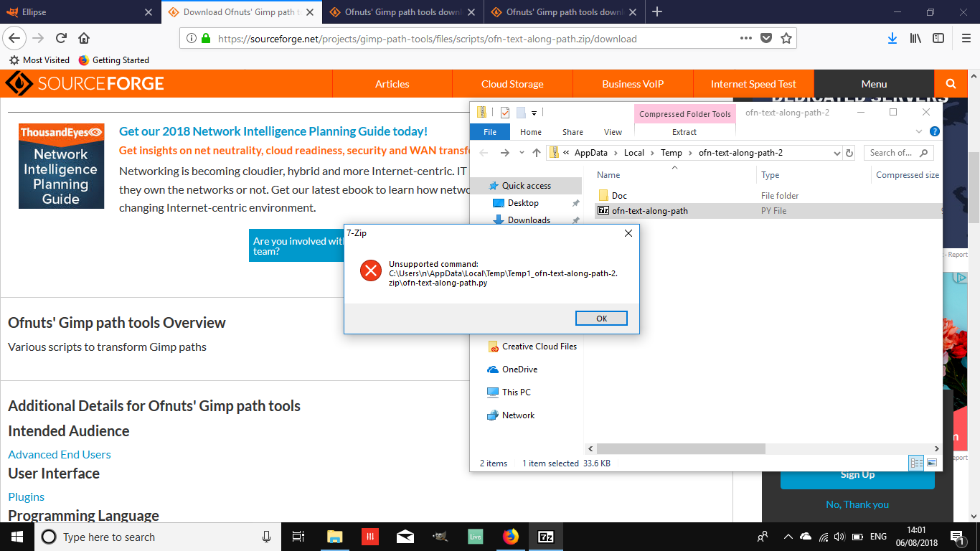Click the Explorer search box
Screen dimensions: 980x551
tap(899, 153)
